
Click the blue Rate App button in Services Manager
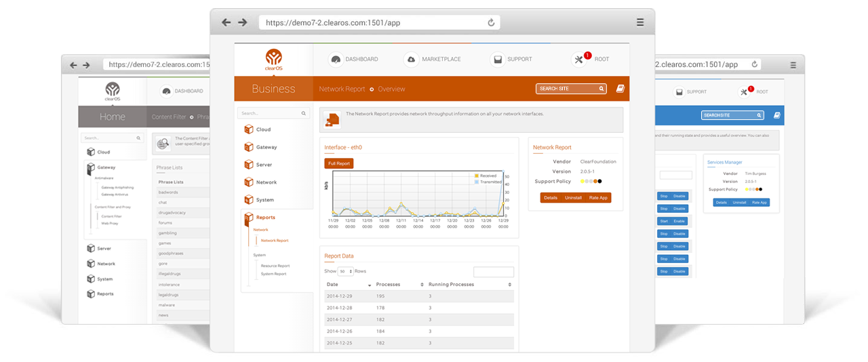(758, 202)
